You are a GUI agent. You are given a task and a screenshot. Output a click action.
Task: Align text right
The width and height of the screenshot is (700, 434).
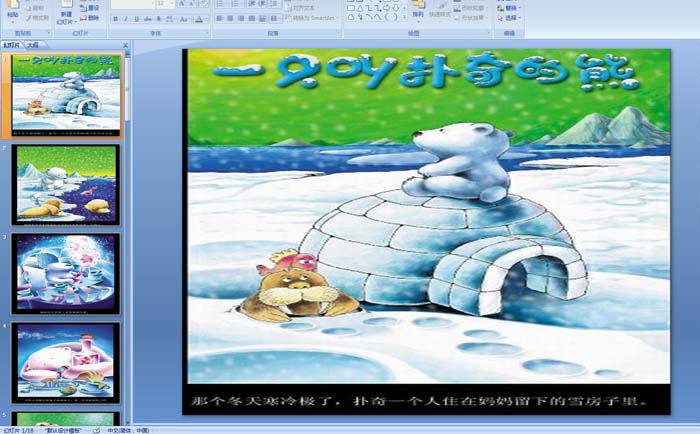(241, 19)
